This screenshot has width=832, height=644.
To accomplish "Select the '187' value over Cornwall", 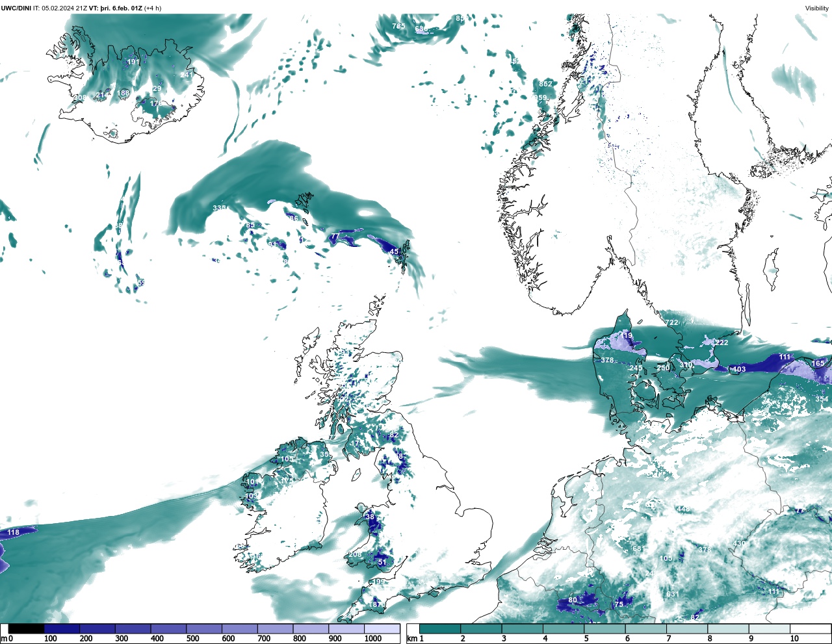I will 376,605.
